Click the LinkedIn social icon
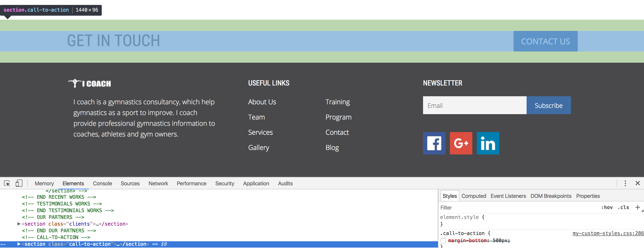Viewport: 644px width, 248px height. click(488, 143)
